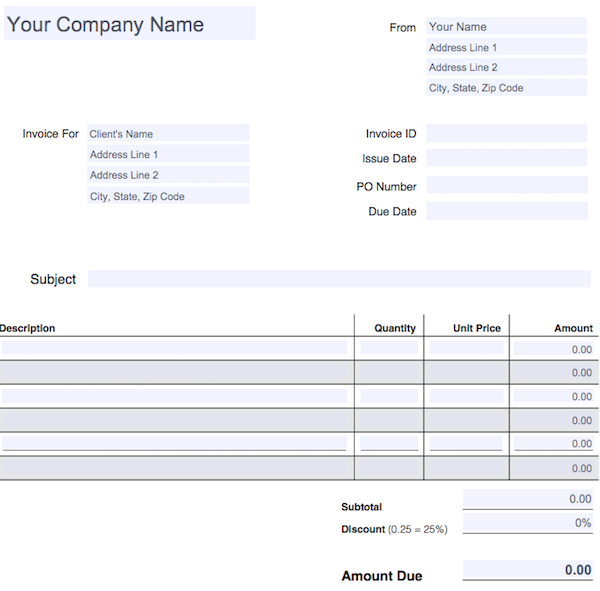Image resolution: width=600 pixels, height=591 pixels.
Task: Edit the Discount percentage field
Action: point(528,522)
